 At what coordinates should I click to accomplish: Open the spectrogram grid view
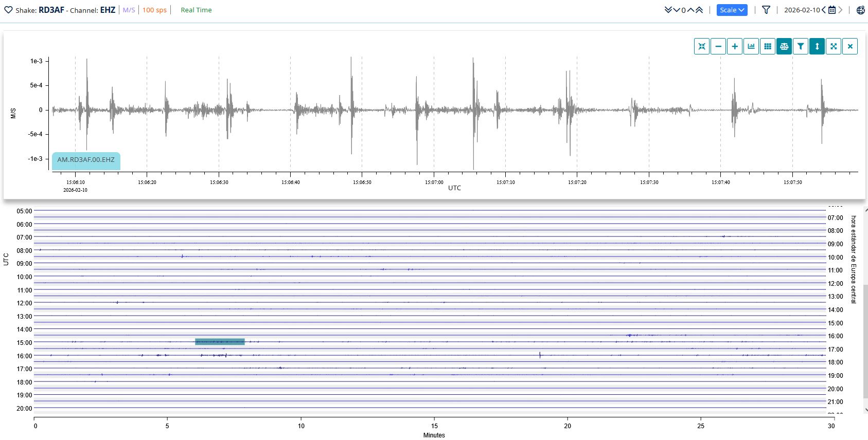tap(768, 46)
